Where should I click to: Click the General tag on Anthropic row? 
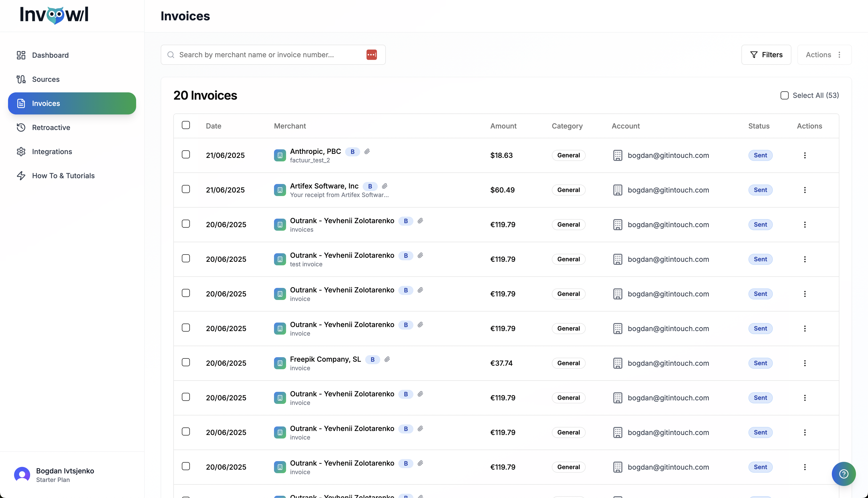568,155
